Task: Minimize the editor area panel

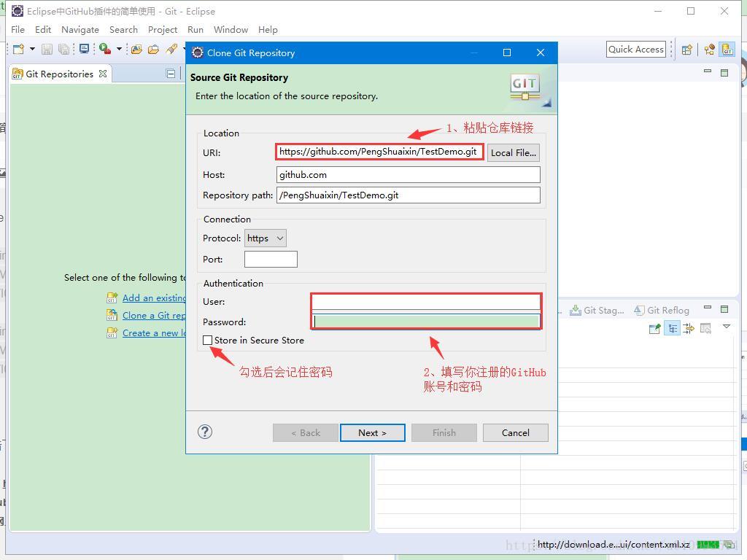Action: pos(708,71)
